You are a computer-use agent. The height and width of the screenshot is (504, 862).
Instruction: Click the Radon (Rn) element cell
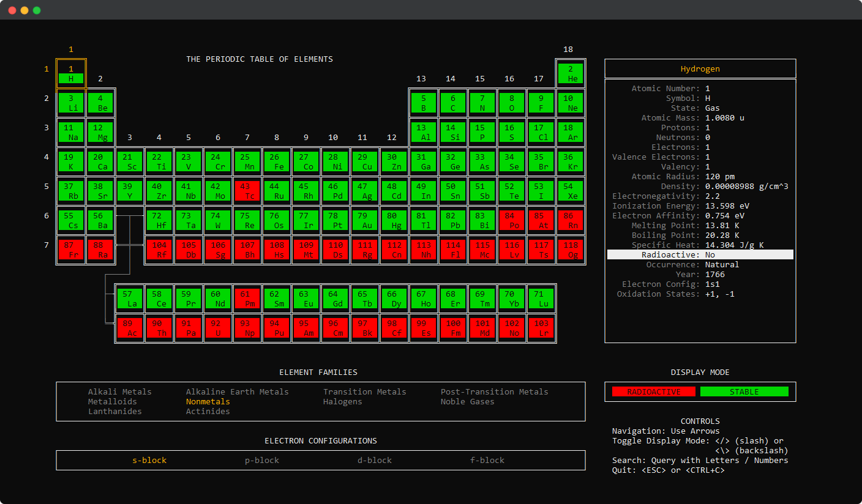[571, 220]
